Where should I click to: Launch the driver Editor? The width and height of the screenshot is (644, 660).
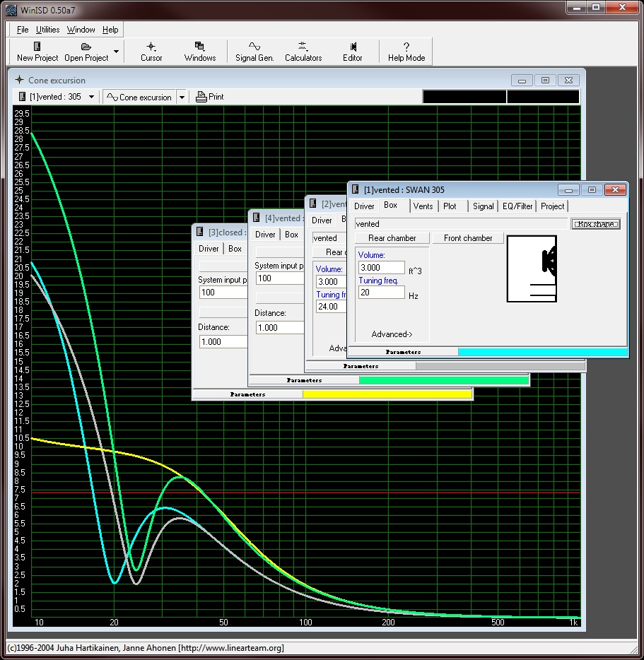[x=353, y=52]
